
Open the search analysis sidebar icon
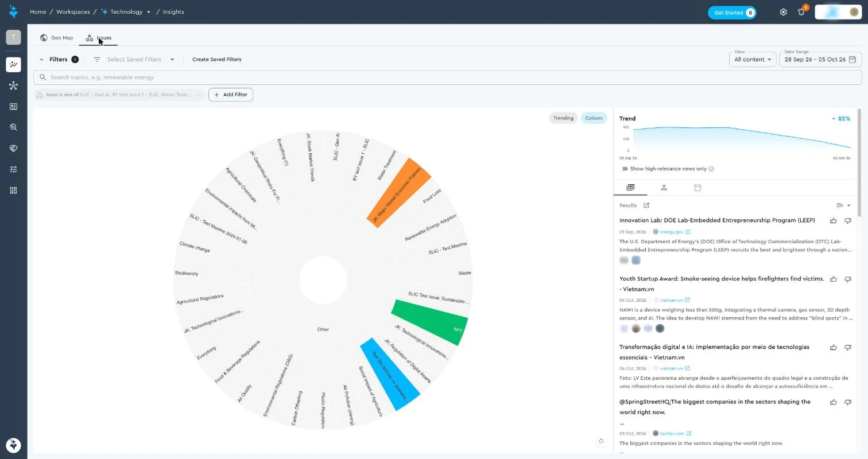coord(13,127)
